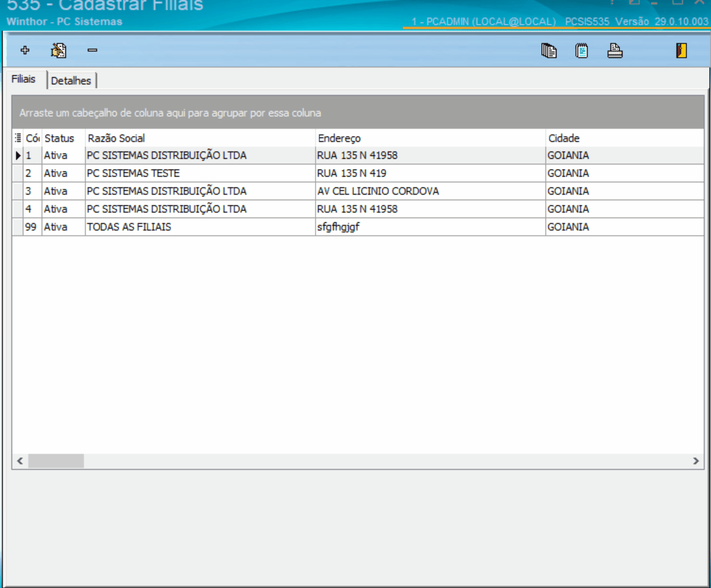Click the printer icon in toolbar
Viewport: 711px width, 588px height.
click(615, 50)
